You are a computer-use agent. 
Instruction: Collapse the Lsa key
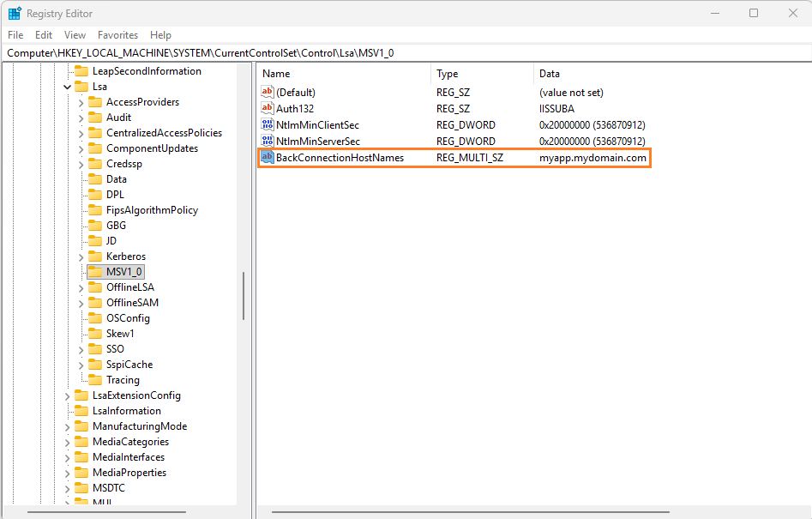point(68,87)
